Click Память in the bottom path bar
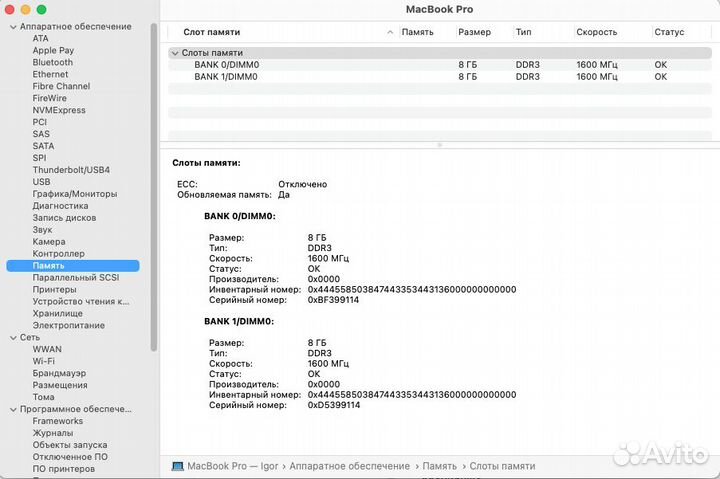The image size is (720, 479). (x=439, y=466)
